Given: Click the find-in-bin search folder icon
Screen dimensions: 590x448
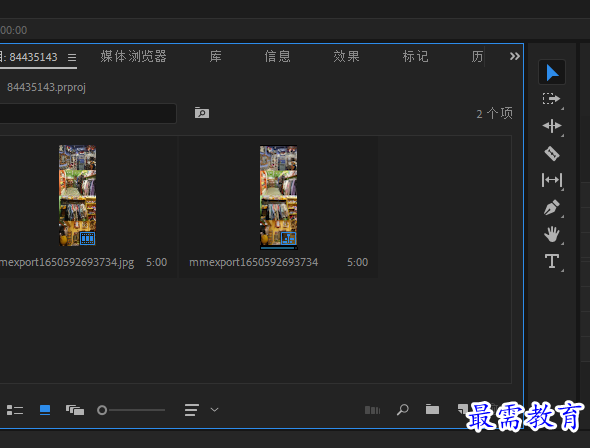Looking at the screenshot, I should [x=202, y=113].
